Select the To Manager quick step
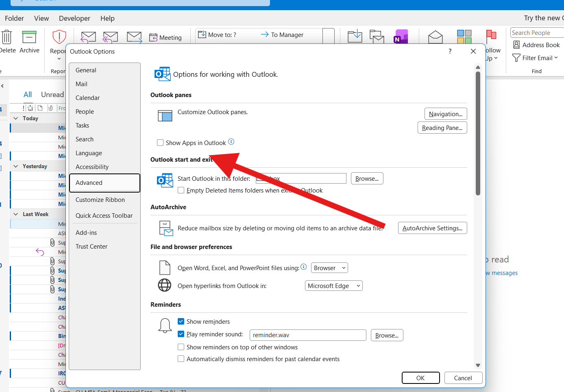The image size is (564, 392). click(x=282, y=35)
